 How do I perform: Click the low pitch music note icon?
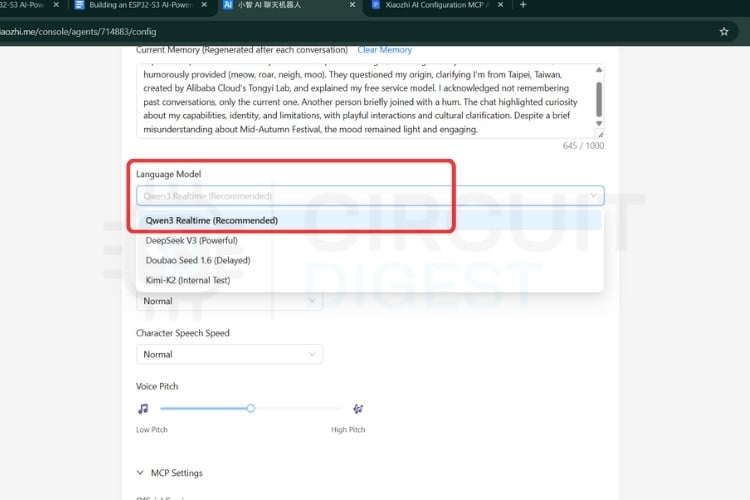143,409
